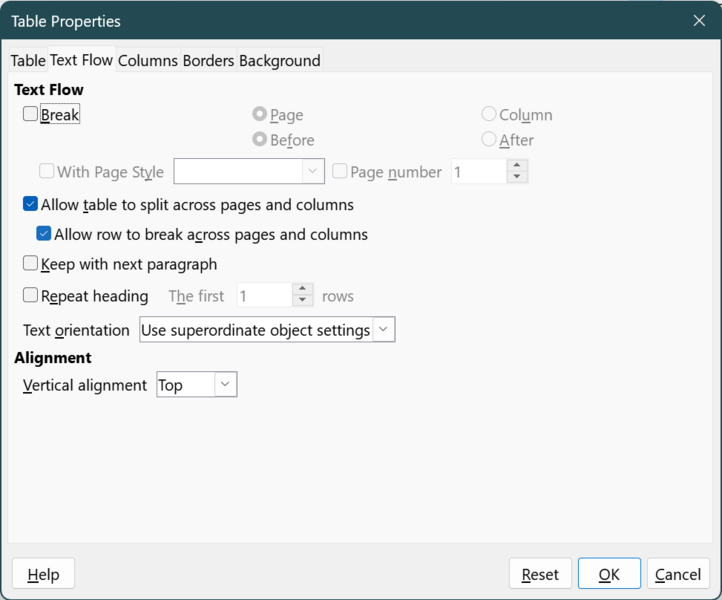The height and width of the screenshot is (600, 722).
Task: Confirm the dialog with OK
Action: click(x=609, y=574)
